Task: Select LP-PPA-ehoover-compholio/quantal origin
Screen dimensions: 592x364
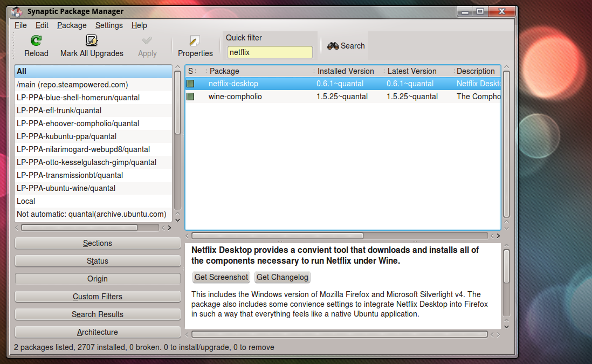Action: point(93,123)
